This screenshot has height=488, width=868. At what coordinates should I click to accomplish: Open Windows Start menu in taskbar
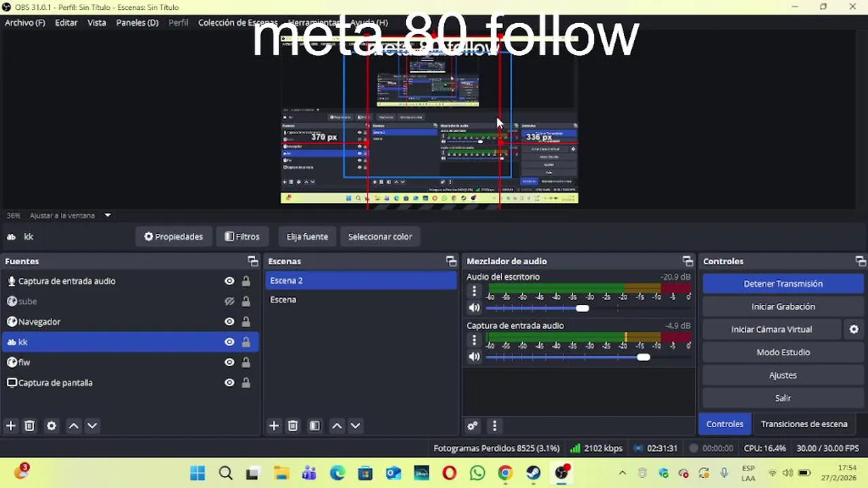point(197,473)
